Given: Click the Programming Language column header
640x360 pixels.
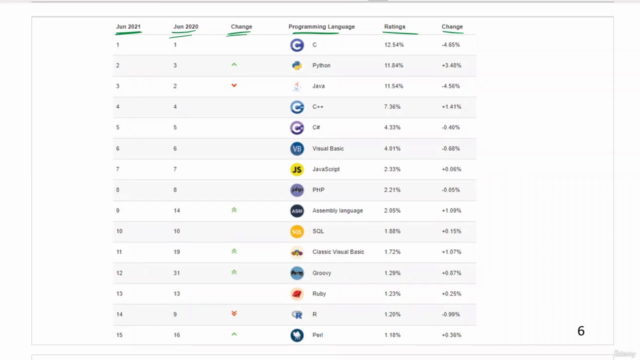Looking at the screenshot, I should 322,27.
